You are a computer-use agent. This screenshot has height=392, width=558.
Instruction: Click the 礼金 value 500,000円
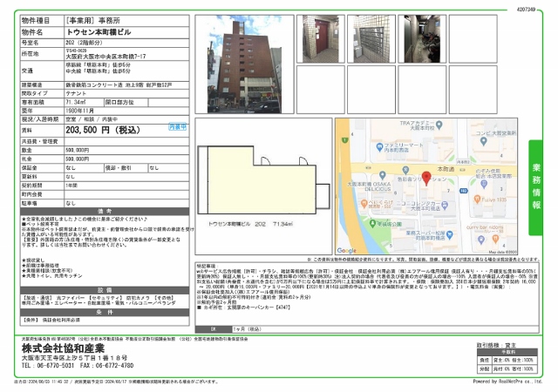pyautogui.click(x=78, y=159)
